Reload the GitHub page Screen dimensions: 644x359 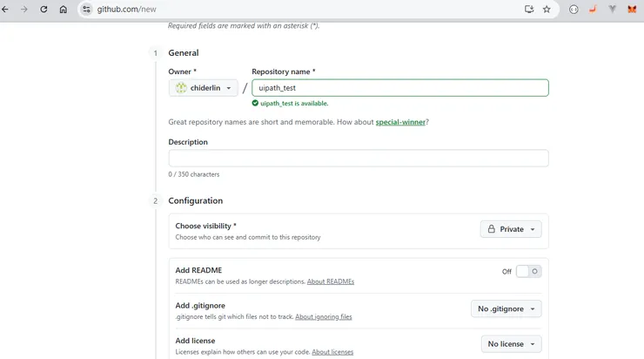pos(44,10)
